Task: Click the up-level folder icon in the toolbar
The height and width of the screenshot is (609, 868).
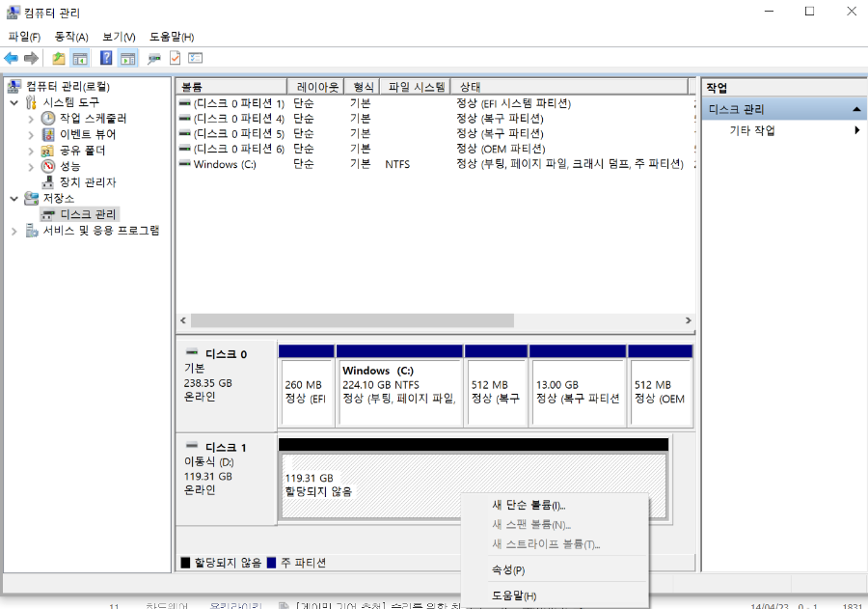Action: tap(58, 57)
